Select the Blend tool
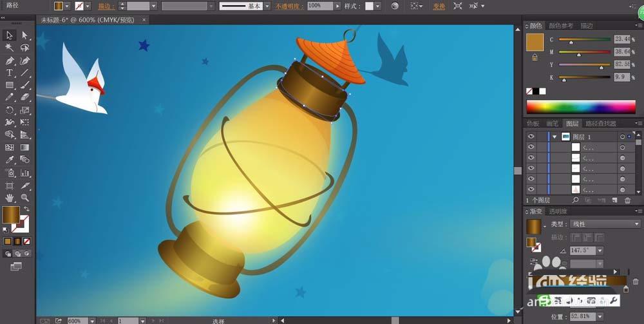This screenshot has width=644, height=324. (24, 160)
